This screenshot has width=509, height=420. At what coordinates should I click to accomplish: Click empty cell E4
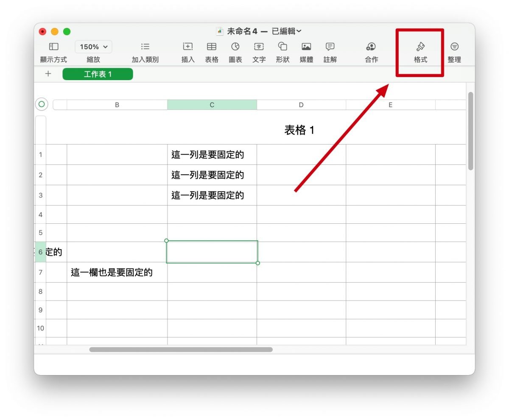(390, 214)
